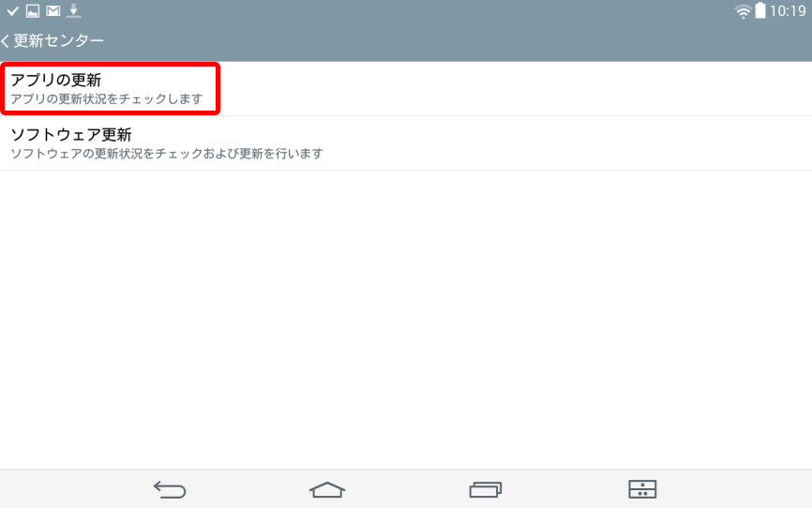The width and height of the screenshot is (812, 508).
Task: Tap the dual window navigation icon
Action: [x=642, y=489]
